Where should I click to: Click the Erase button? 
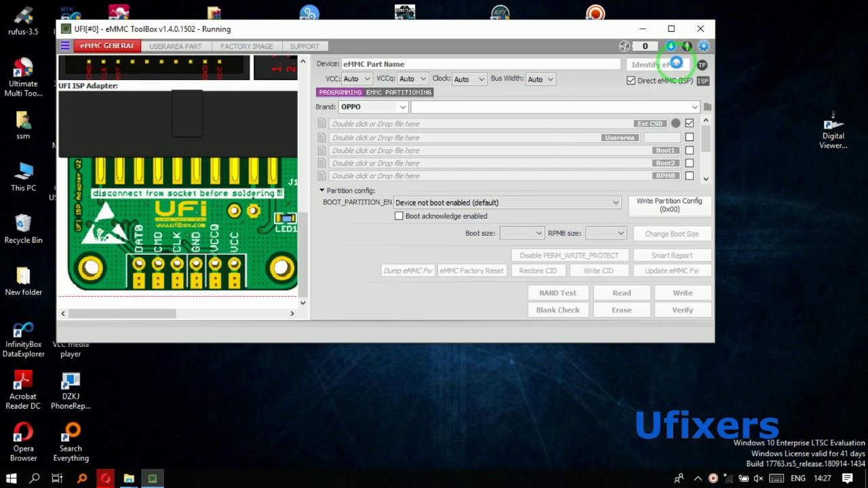point(621,310)
